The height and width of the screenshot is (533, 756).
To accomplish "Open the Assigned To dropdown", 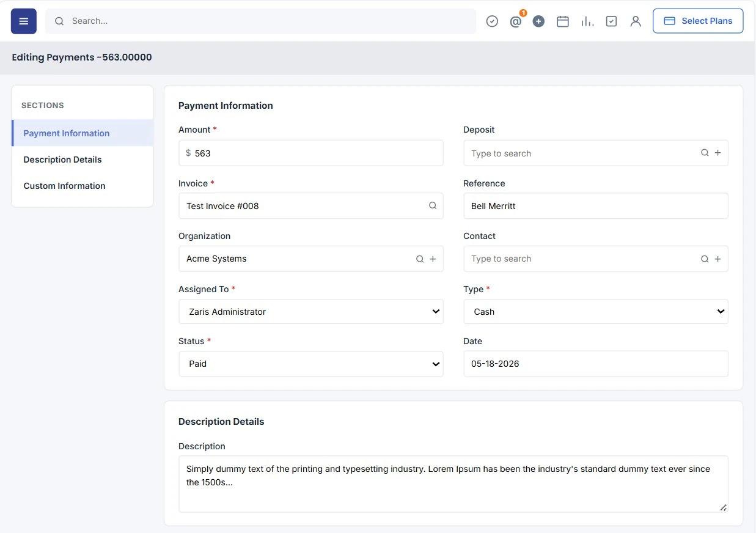I will click(311, 312).
